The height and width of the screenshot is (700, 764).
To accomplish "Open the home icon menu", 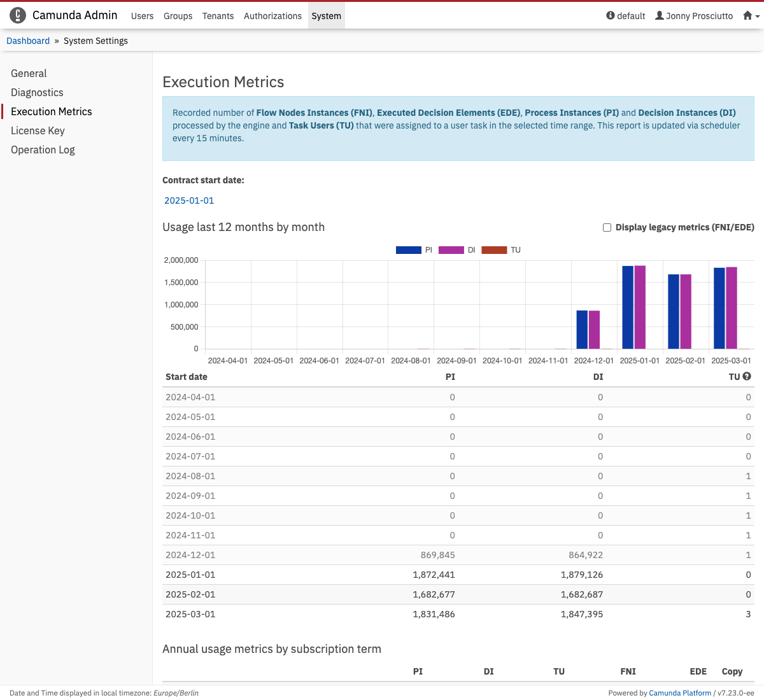I will [x=747, y=16].
